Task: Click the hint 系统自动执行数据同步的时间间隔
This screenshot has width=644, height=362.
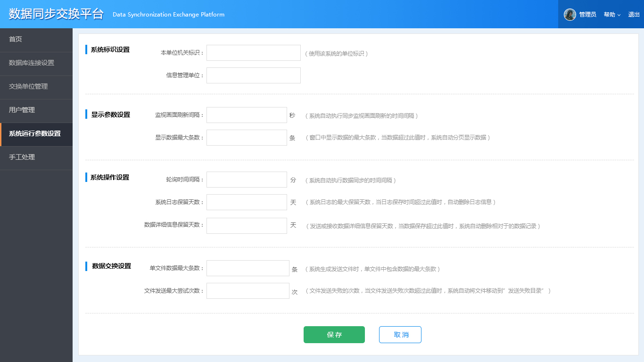Action: tap(350, 181)
